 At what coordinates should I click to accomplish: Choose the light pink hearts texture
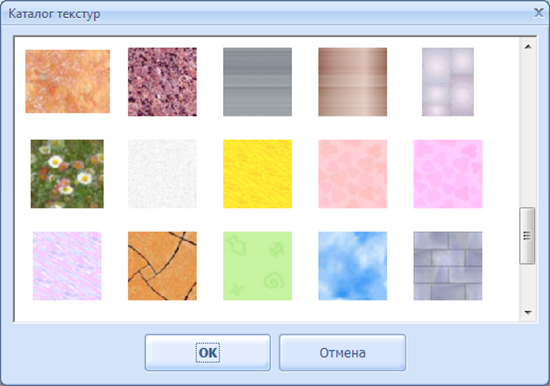(x=353, y=174)
